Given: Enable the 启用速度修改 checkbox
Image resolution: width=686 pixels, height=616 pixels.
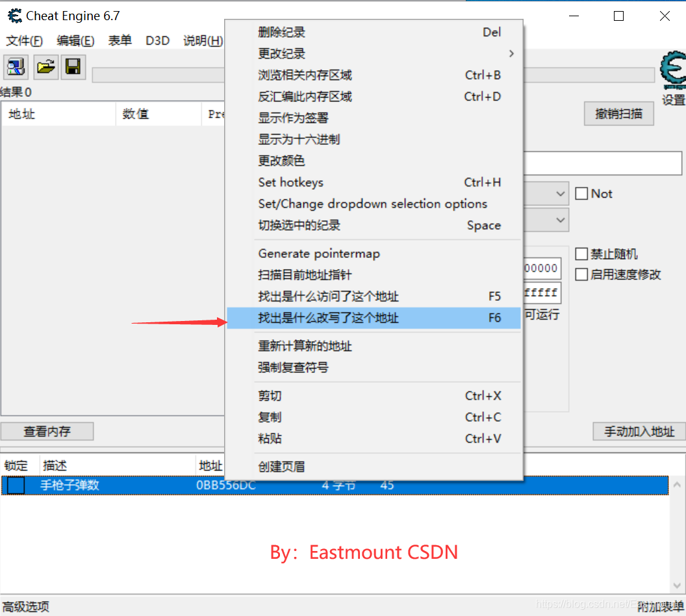Looking at the screenshot, I should pos(581,274).
